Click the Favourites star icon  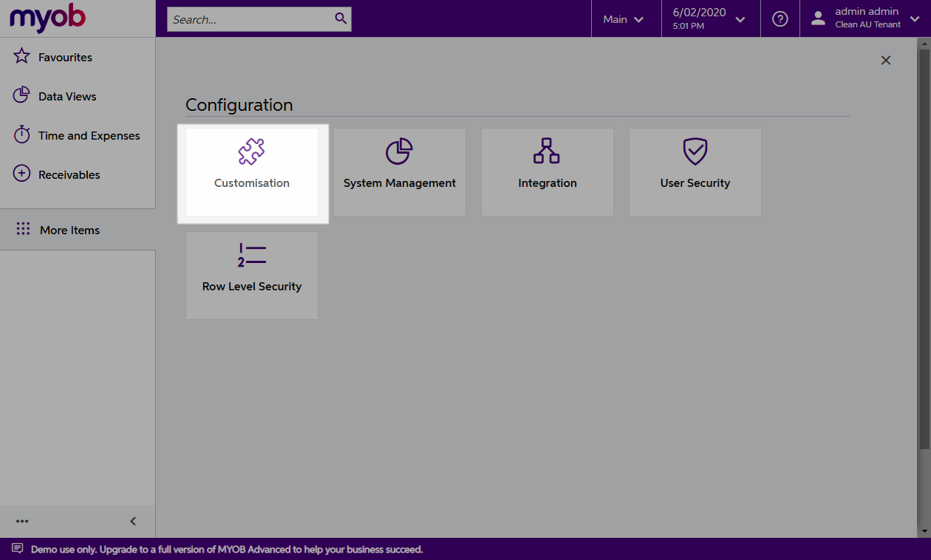(22, 56)
